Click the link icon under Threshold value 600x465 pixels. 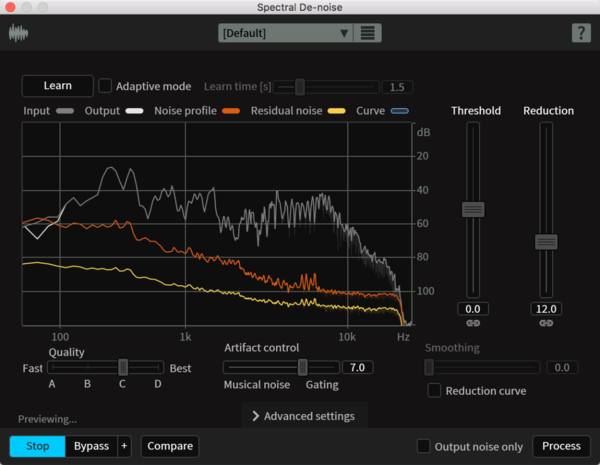coord(472,323)
